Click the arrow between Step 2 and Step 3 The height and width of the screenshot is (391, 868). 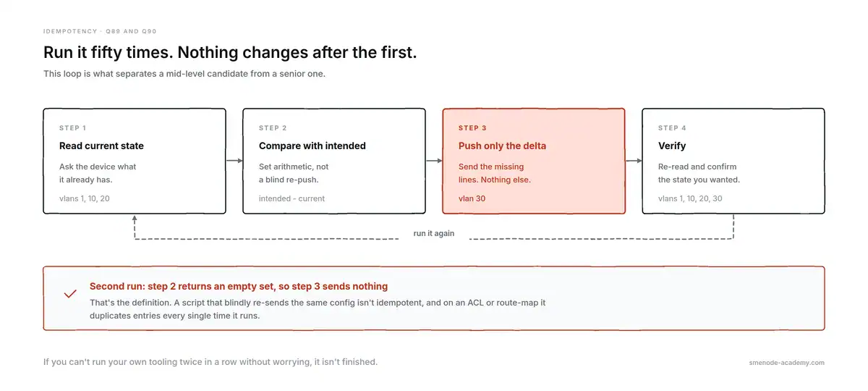(434, 161)
